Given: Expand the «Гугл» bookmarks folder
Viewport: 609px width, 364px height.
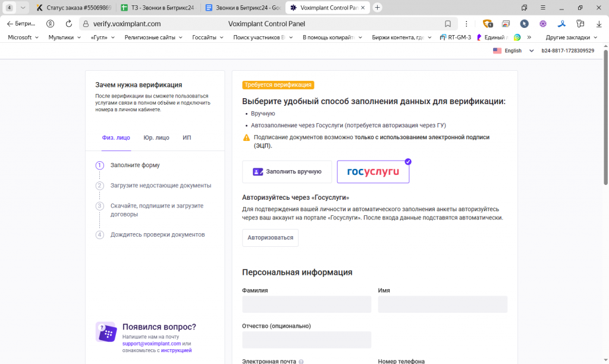Looking at the screenshot, I should tap(102, 37).
